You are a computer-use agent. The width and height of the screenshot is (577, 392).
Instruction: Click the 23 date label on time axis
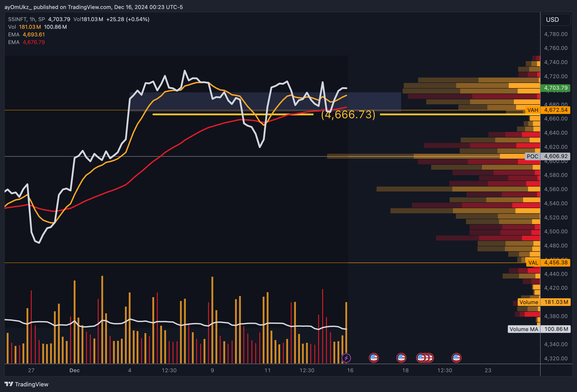pos(488,370)
